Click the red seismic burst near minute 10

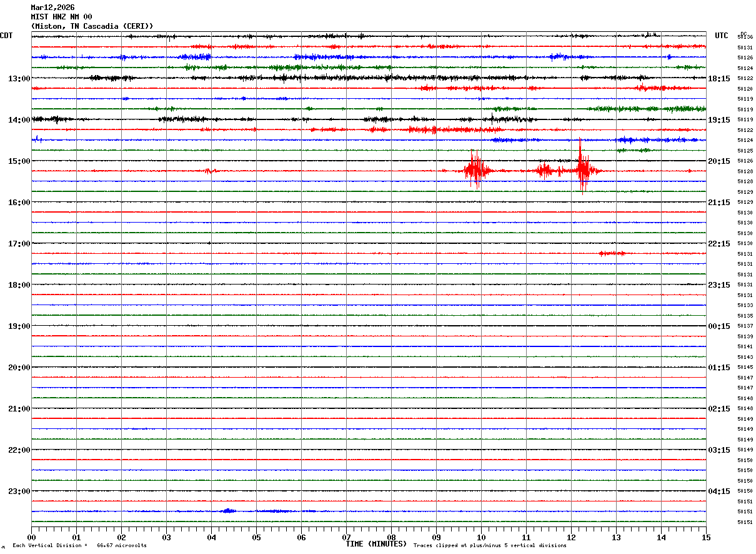point(476,170)
